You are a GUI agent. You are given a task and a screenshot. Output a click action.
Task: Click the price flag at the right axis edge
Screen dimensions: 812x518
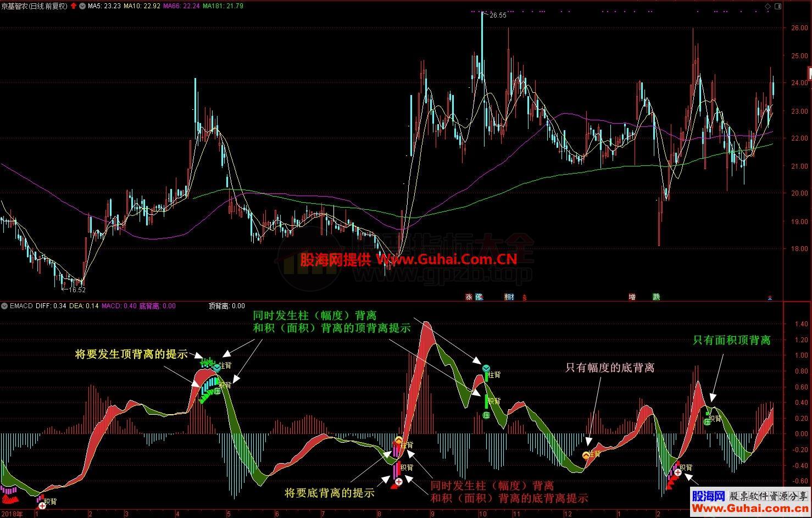810,73
